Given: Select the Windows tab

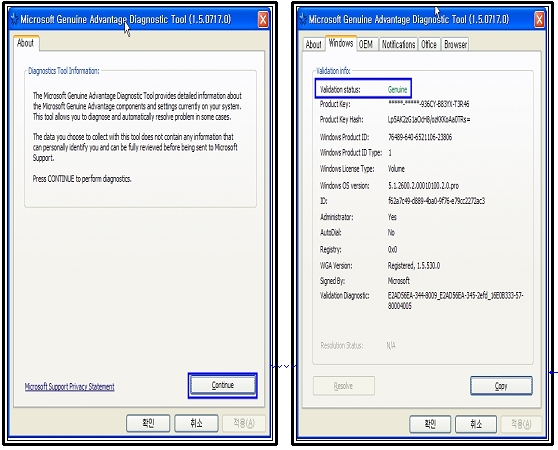Looking at the screenshot, I should pyautogui.click(x=341, y=43).
